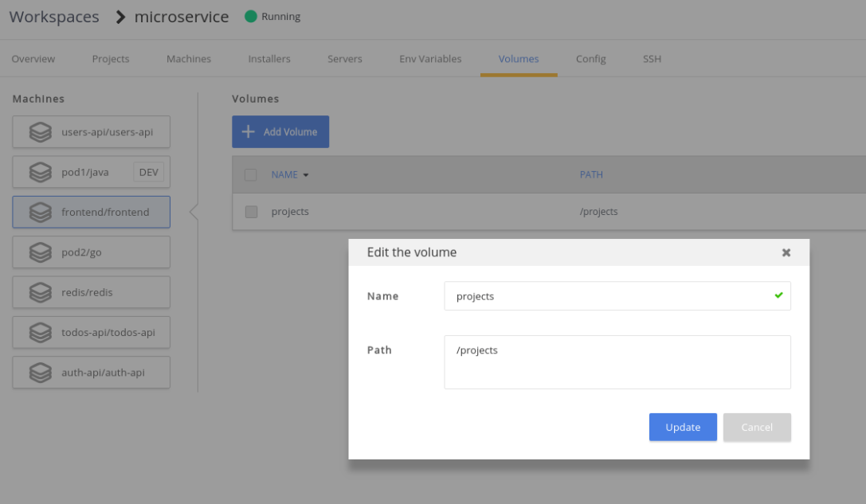This screenshot has height=504, width=866.
Task: Click the todos-api/todos-api machine stack icon
Action: coord(41,332)
